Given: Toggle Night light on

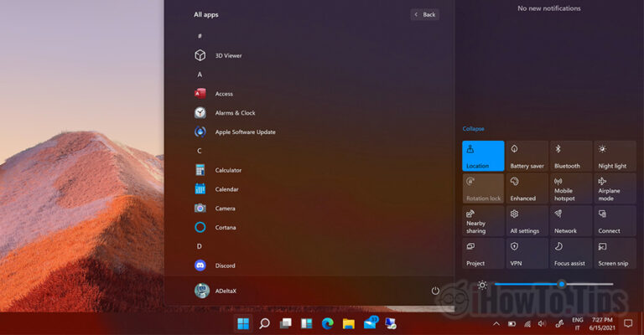Looking at the screenshot, I should pyautogui.click(x=615, y=156).
